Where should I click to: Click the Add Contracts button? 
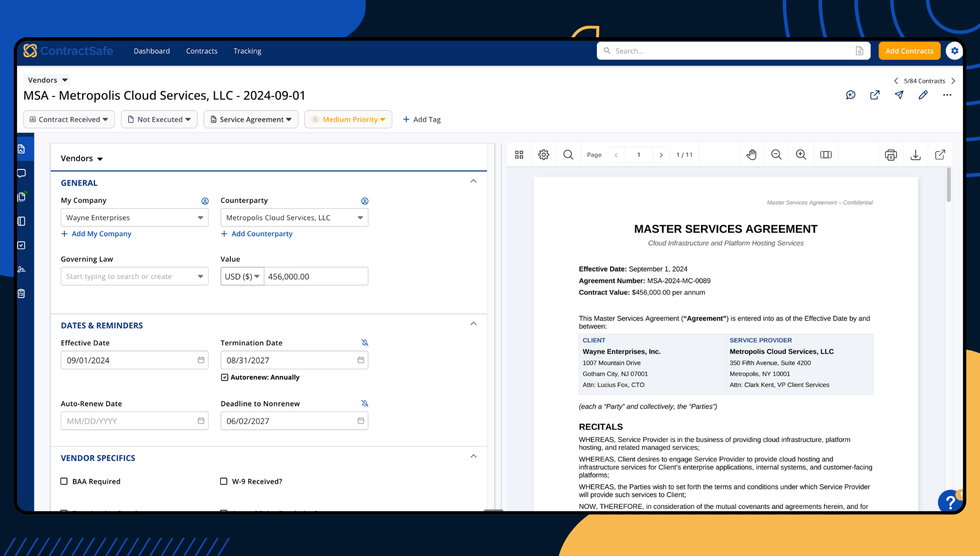[x=909, y=50]
